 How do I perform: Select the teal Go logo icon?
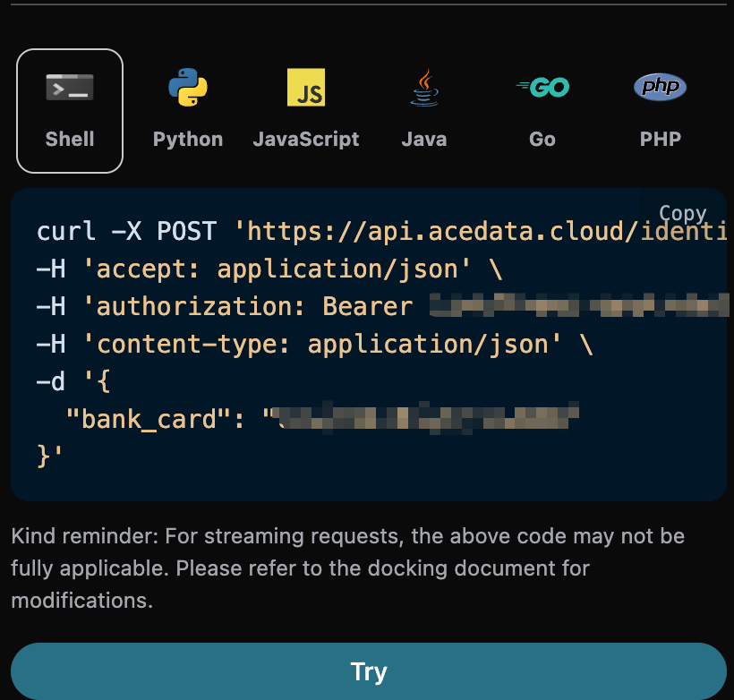(x=542, y=87)
